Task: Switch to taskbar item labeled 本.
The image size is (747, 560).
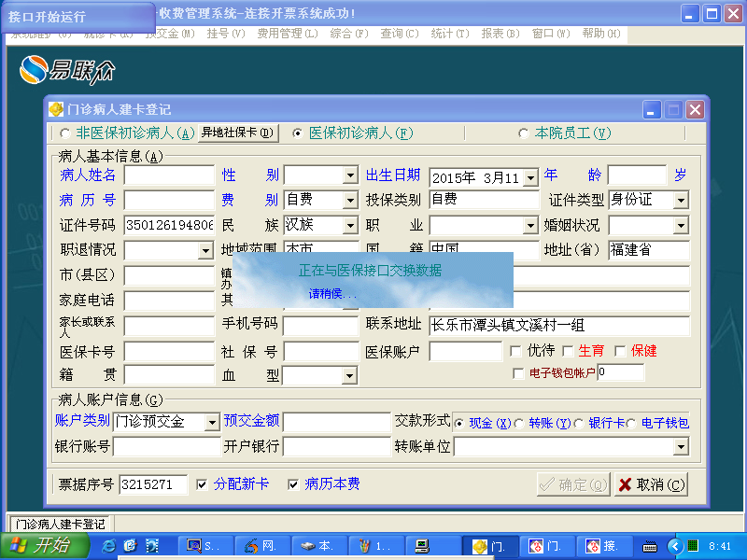Action: (x=319, y=546)
